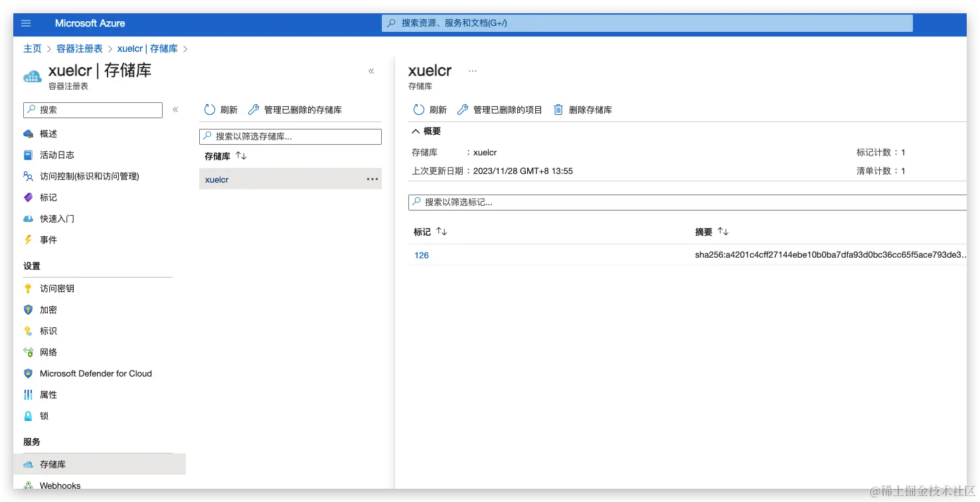Click the sha256 digest value text
980x502 pixels.
[831, 255]
